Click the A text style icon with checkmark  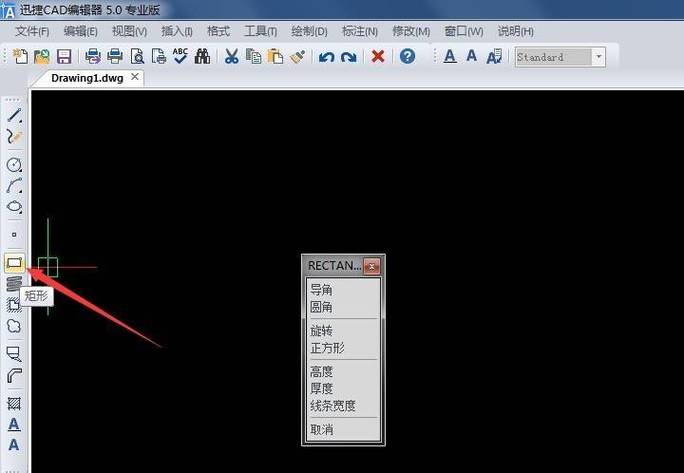point(494,57)
